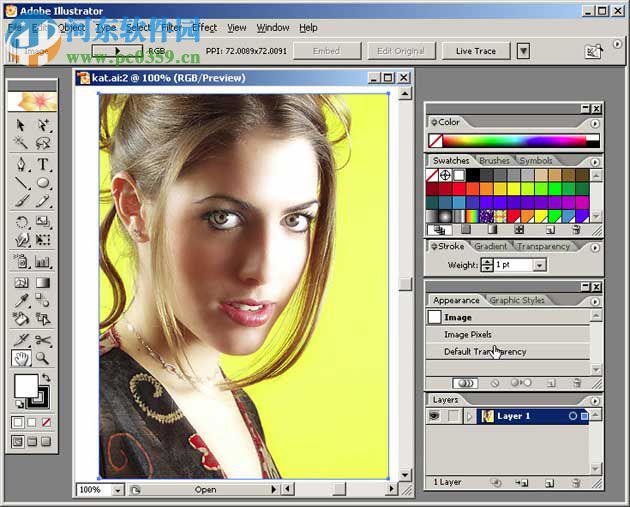Select the Scissors tool

(43, 339)
